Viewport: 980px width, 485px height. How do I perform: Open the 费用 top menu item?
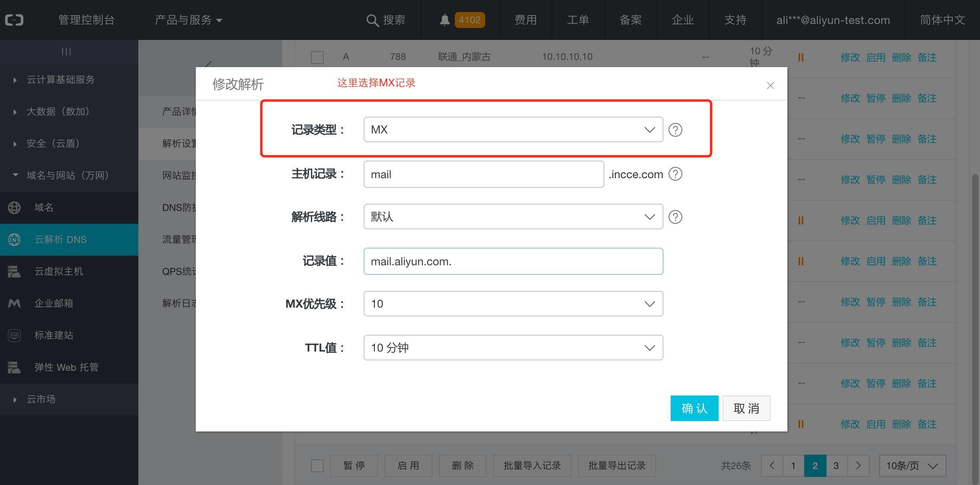point(525,20)
